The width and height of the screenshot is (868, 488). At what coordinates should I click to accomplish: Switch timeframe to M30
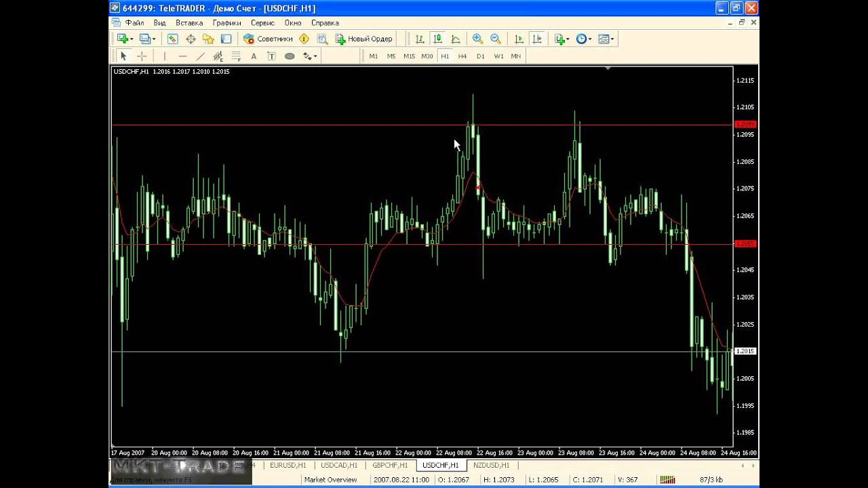(427, 56)
